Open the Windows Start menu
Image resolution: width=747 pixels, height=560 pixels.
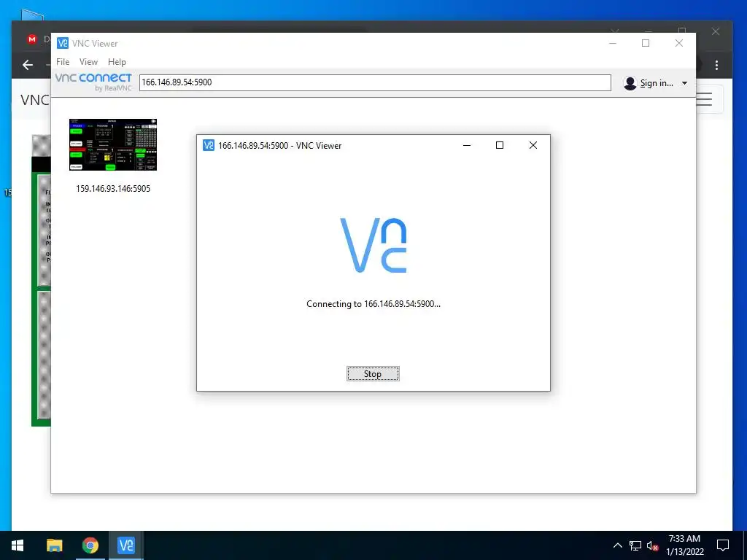[x=18, y=545]
